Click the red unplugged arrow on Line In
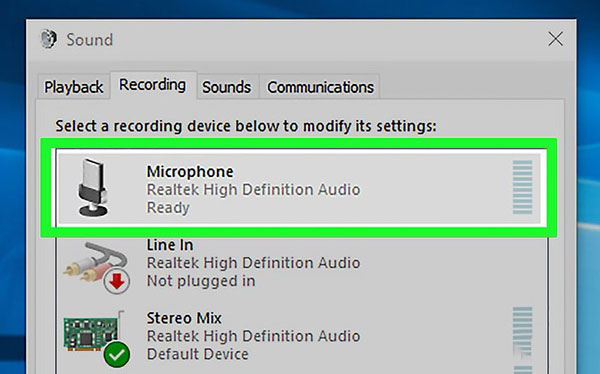The width and height of the screenshot is (600, 374). [x=117, y=281]
